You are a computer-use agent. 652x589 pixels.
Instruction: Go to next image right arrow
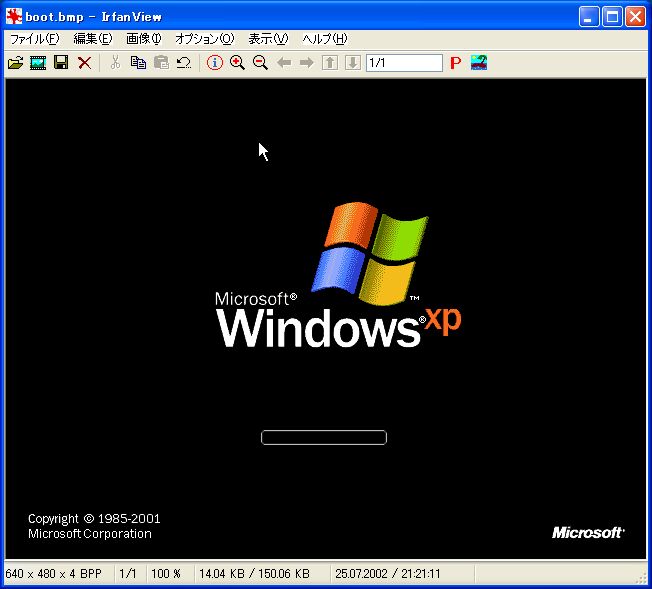point(307,63)
